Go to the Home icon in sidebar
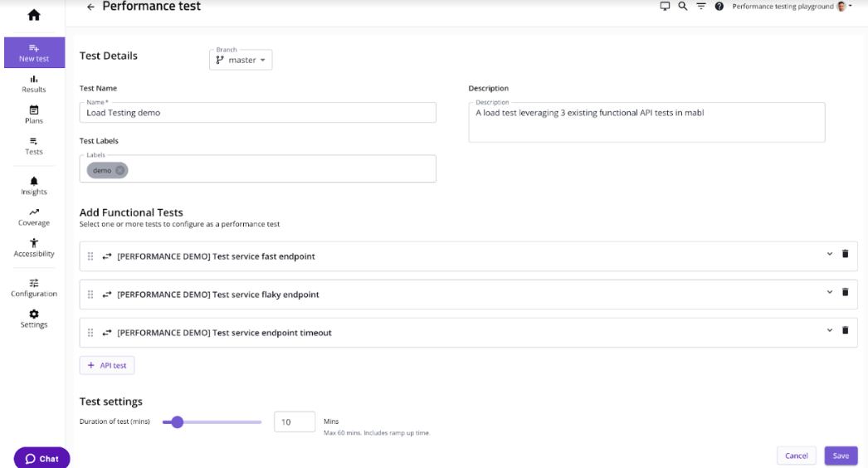Image resolution: width=868 pixels, height=468 pixels. (x=34, y=15)
